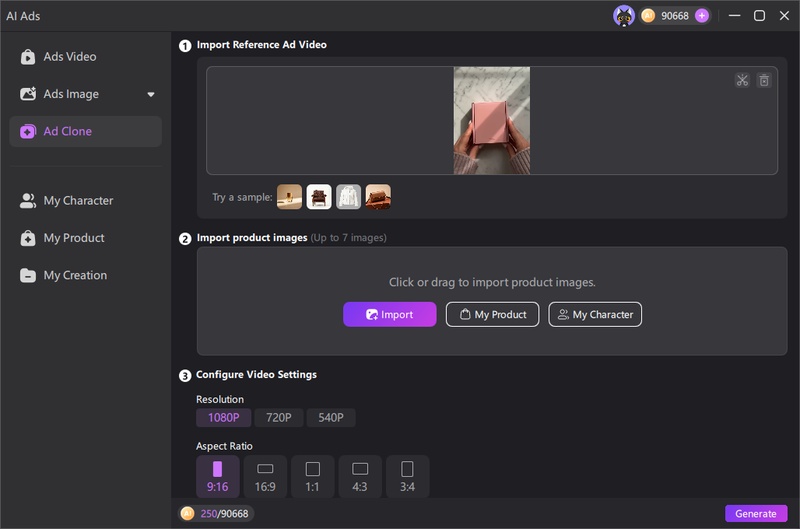Open My Product in sidebar
The image size is (800, 529).
85,238
